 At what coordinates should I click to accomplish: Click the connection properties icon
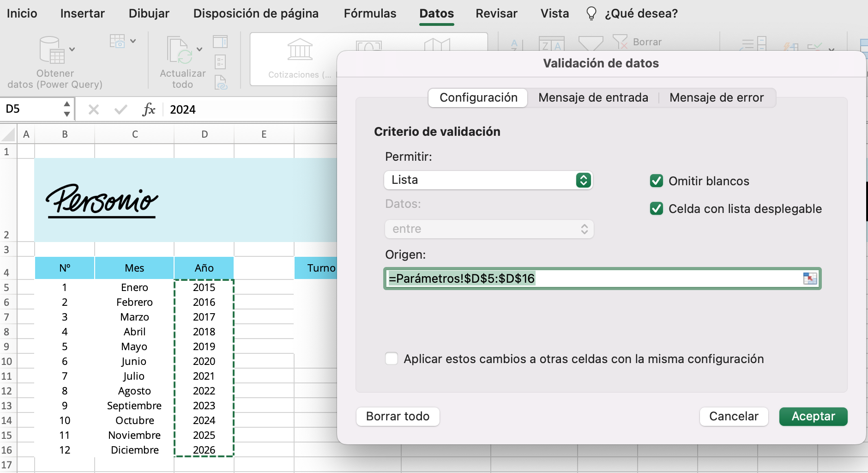point(220,62)
